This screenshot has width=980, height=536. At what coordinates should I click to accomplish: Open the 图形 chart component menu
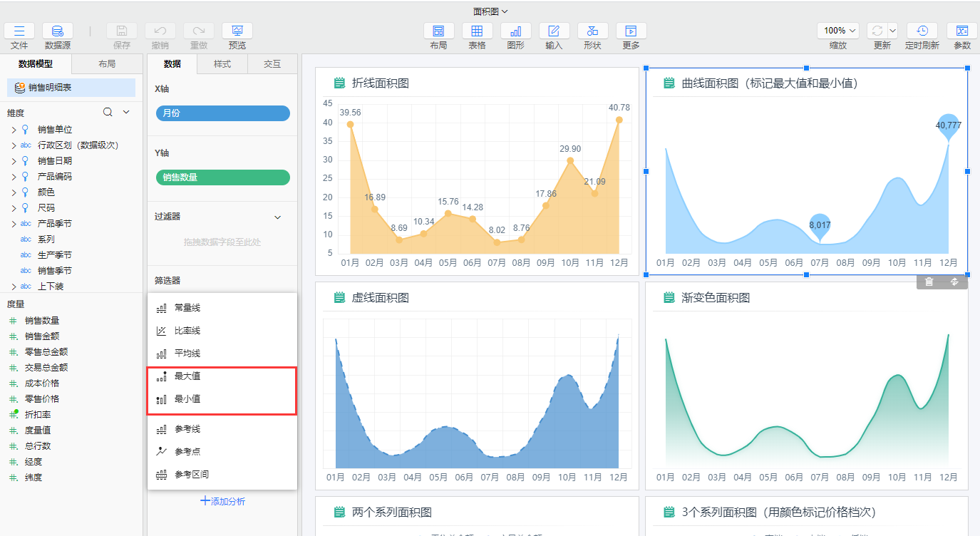[x=516, y=31]
